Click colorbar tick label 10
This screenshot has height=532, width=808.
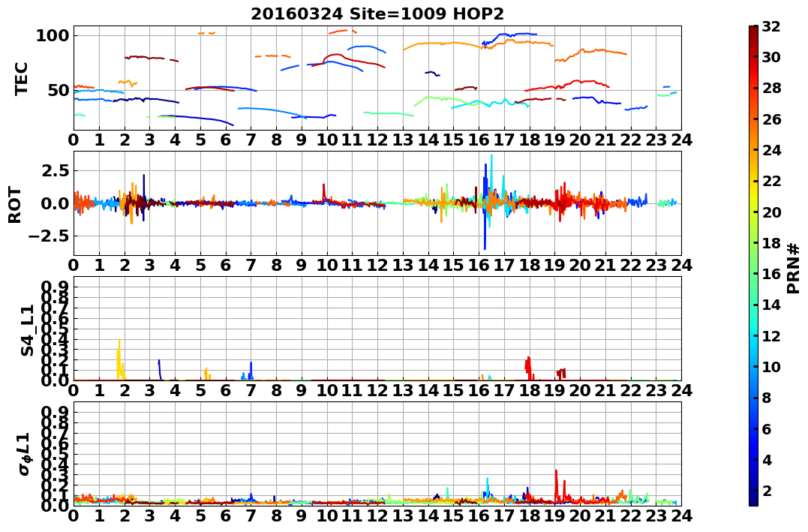pos(771,366)
